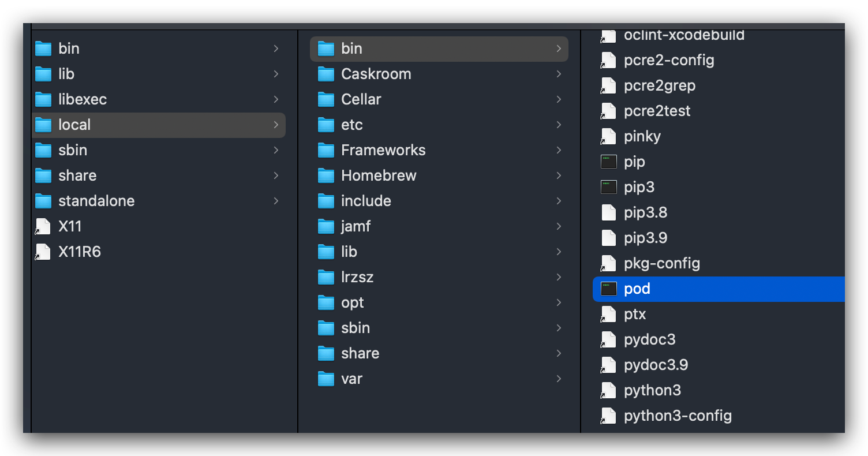Select the 'jamf' folder name
Screen dimensions: 868x456
pyautogui.click(x=356, y=226)
